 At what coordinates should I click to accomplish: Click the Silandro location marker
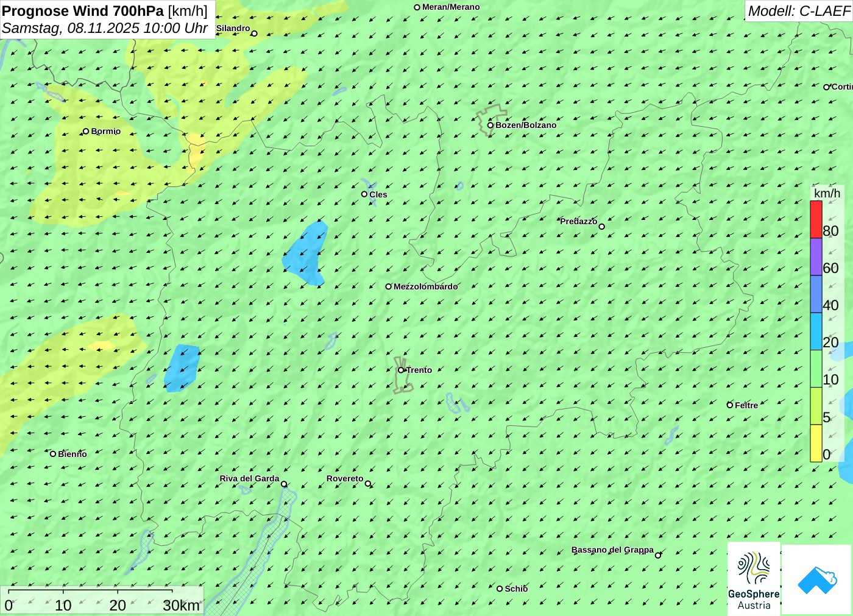coord(254,34)
